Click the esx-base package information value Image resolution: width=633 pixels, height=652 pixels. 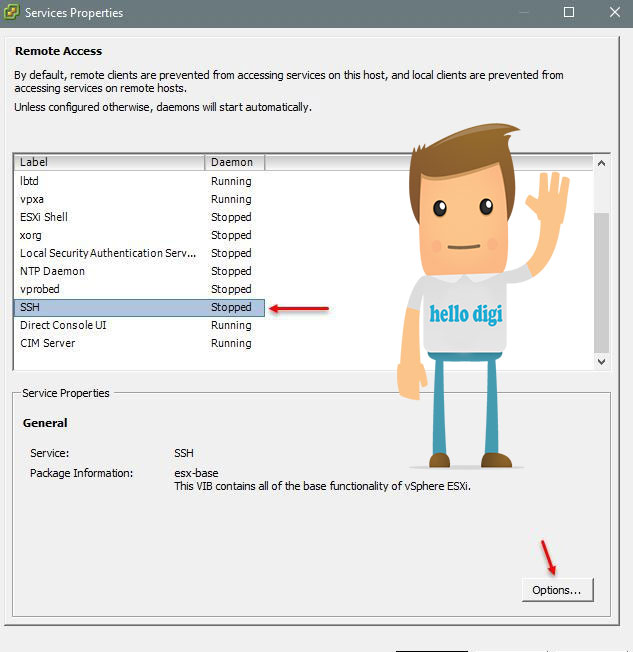[x=196, y=473]
